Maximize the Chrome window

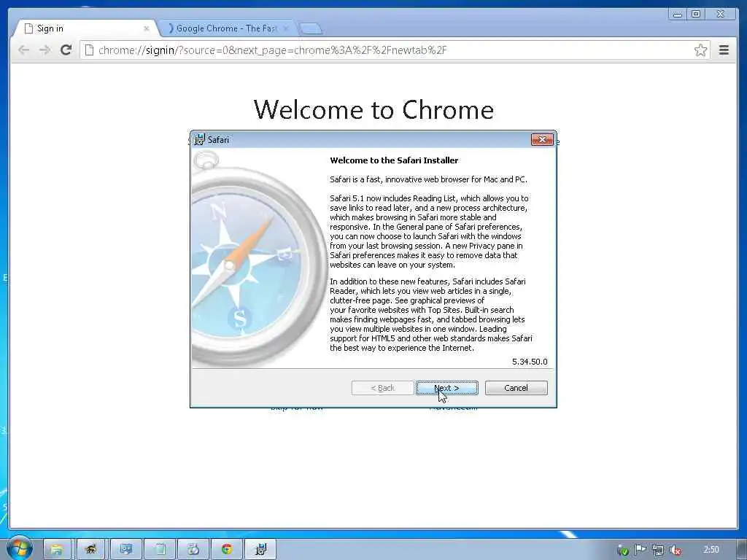click(695, 15)
